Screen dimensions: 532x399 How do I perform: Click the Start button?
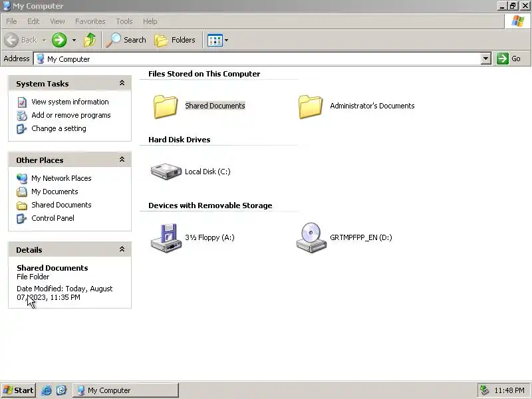click(19, 390)
